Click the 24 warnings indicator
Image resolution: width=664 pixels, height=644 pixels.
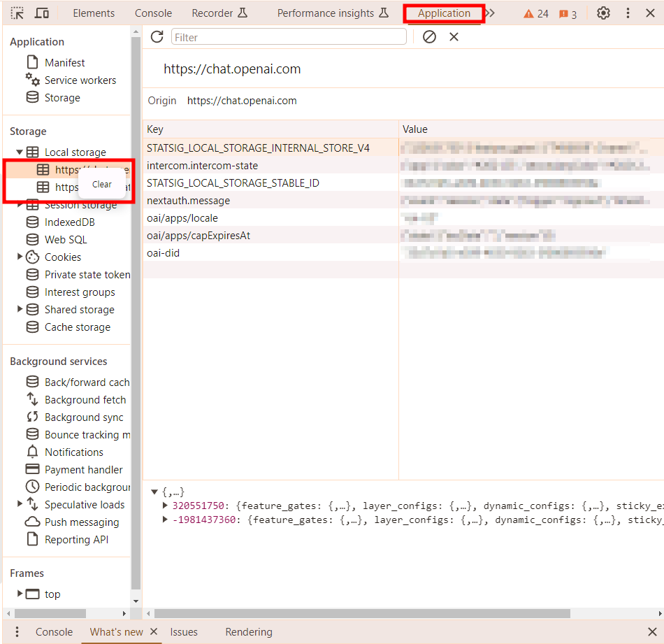coord(535,14)
